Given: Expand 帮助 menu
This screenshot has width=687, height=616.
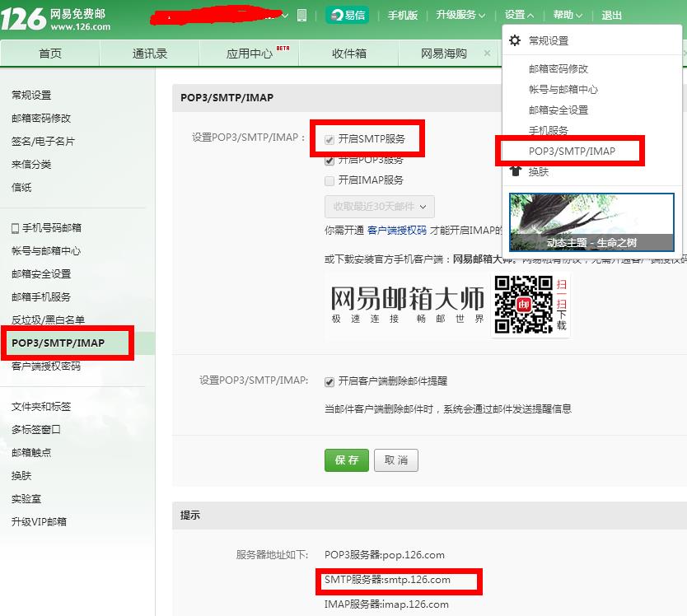Looking at the screenshot, I should (568, 15).
